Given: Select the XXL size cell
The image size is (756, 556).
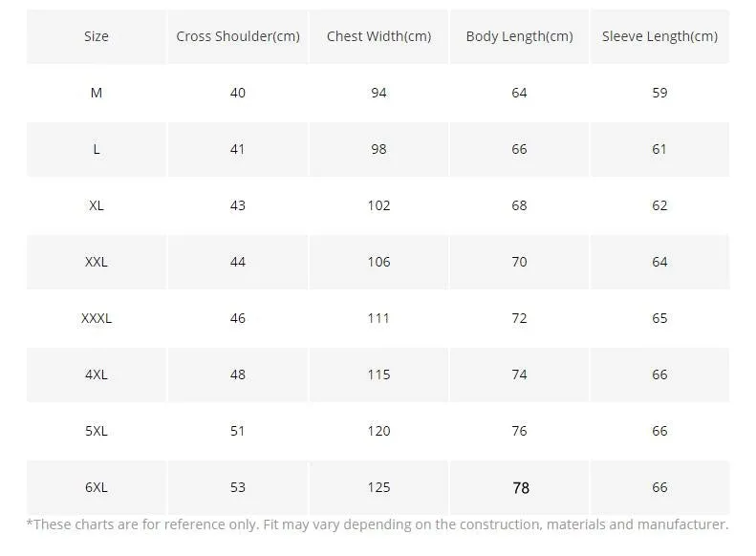Looking at the screenshot, I should (x=97, y=262).
